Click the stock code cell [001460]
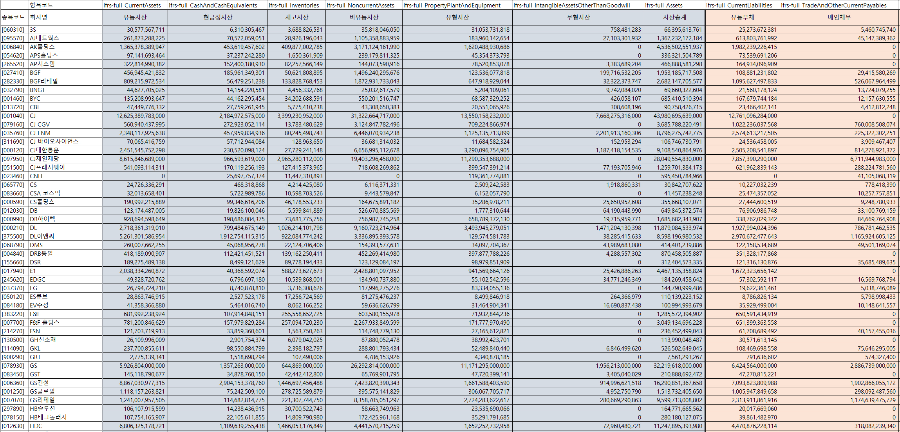This screenshot has height=432, width=900. tap(14, 99)
